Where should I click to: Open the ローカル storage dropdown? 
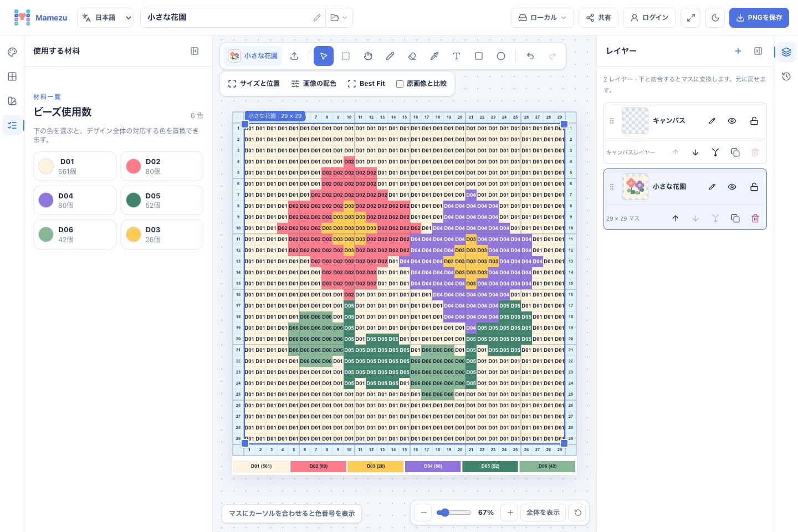tap(542, 18)
